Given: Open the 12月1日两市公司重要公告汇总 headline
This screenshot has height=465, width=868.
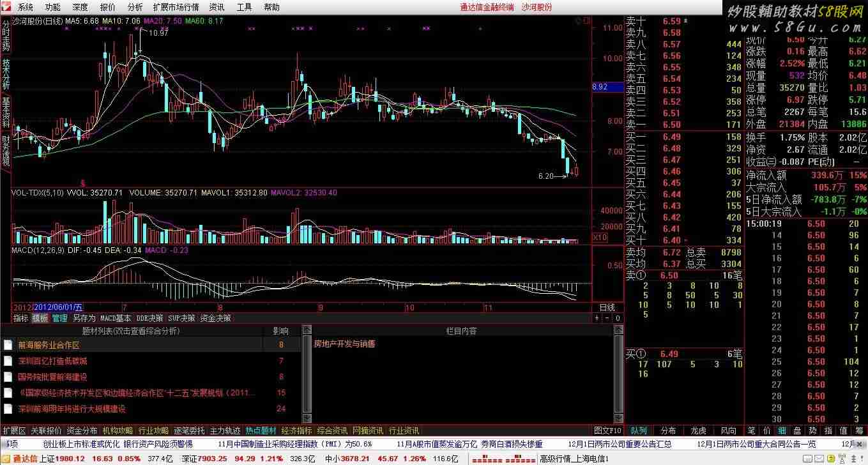Looking at the screenshot, I should click(620, 444).
